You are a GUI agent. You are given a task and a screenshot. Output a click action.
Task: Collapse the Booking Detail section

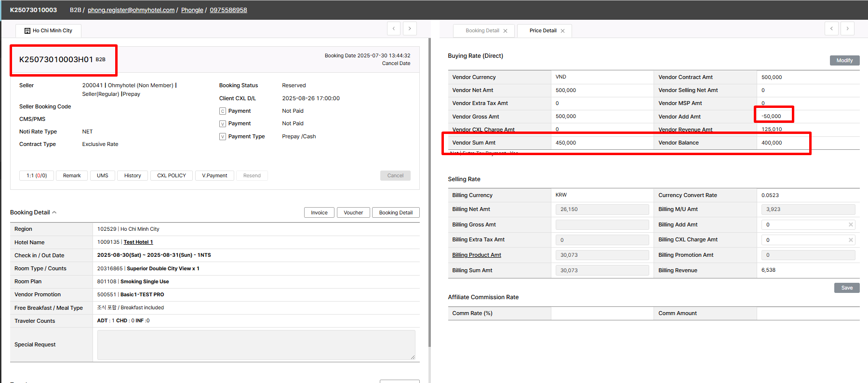coord(54,212)
